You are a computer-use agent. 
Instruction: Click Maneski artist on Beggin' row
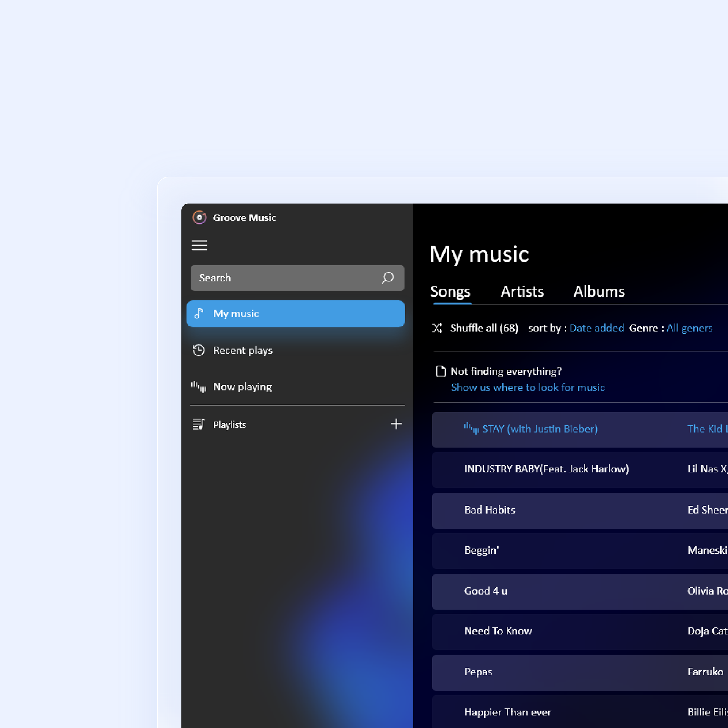[x=708, y=550]
